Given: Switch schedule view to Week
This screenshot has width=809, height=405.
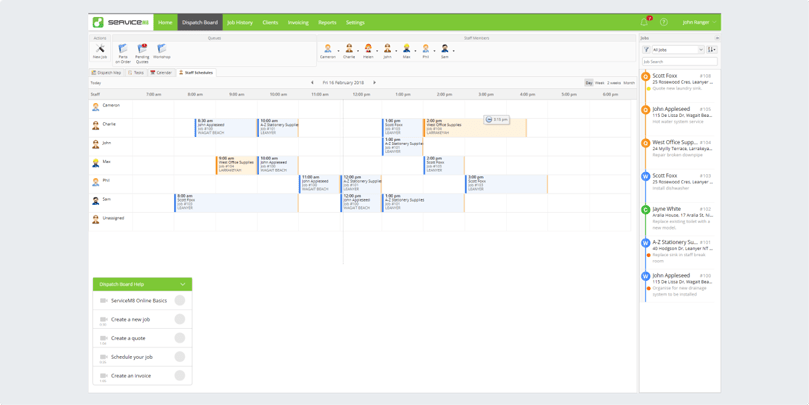Looking at the screenshot, I should click(599, 83).
